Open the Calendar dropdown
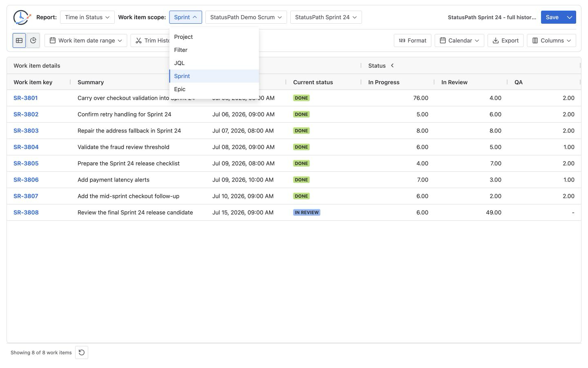Viewport: 588px width, 368px height. (x=459, y=40)
